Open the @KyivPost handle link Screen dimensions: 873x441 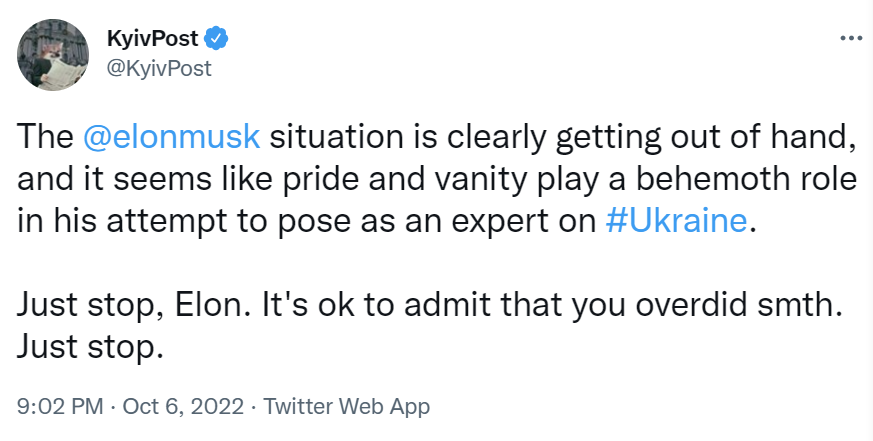click(158, 68)
